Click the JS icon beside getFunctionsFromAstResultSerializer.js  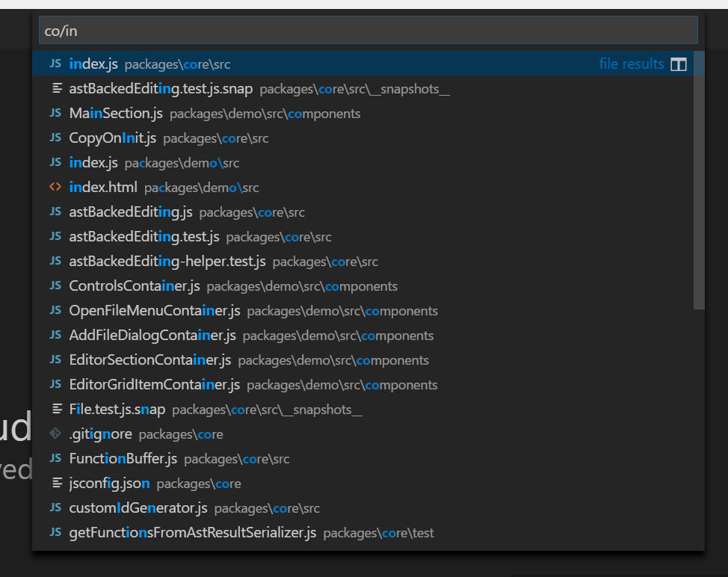tap(55, 532)
